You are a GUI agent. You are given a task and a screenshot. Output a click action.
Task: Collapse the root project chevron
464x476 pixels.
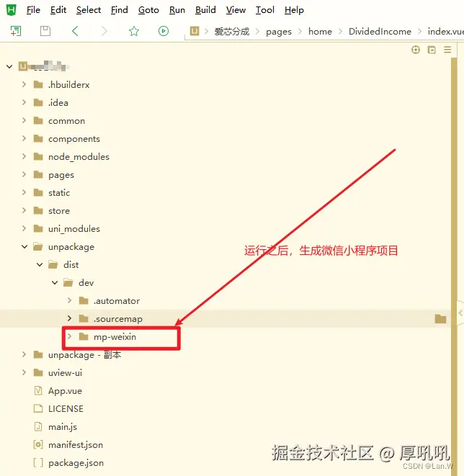coord(9,66)
